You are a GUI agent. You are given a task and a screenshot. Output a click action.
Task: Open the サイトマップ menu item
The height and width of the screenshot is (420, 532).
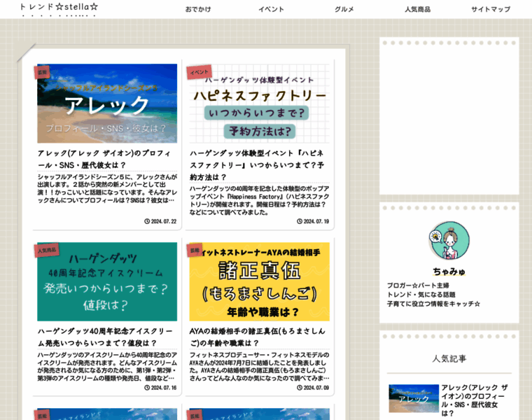(491, 9)
